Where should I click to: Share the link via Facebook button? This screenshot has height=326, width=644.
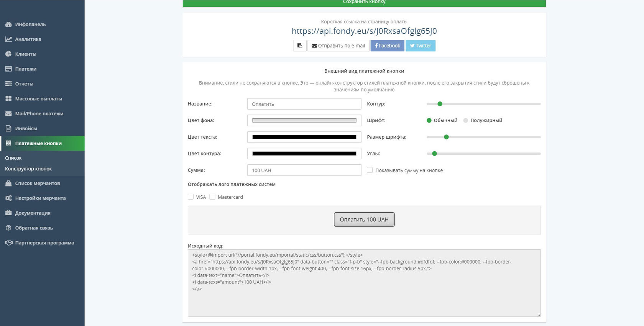[x=387, y=46]
